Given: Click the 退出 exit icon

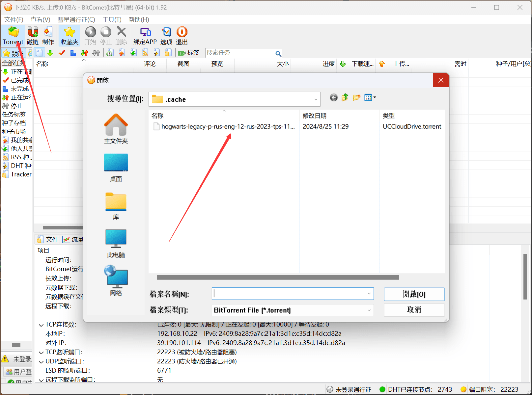Looking at the screenshot, I should [x=182, y=35].
